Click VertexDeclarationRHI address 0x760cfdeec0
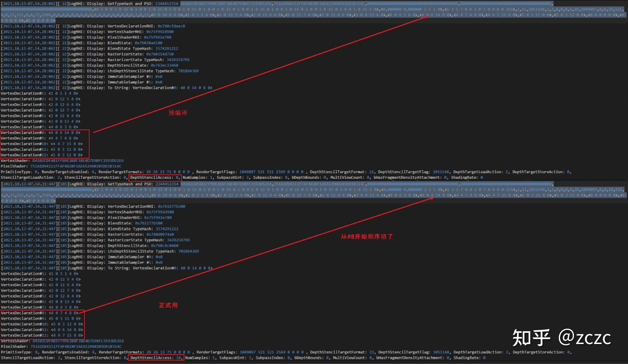The height and width of the screenshot is (364, 628). click(171, 26)
